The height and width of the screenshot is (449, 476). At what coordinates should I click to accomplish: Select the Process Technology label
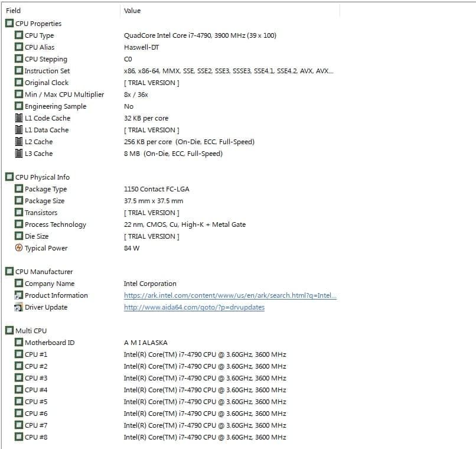tap(56, 224)
